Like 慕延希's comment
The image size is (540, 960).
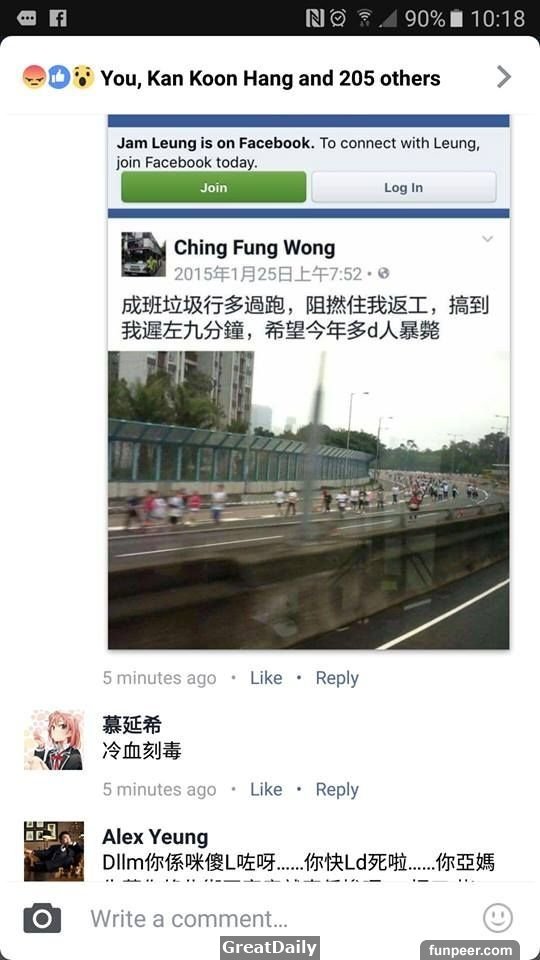point(266,789)
